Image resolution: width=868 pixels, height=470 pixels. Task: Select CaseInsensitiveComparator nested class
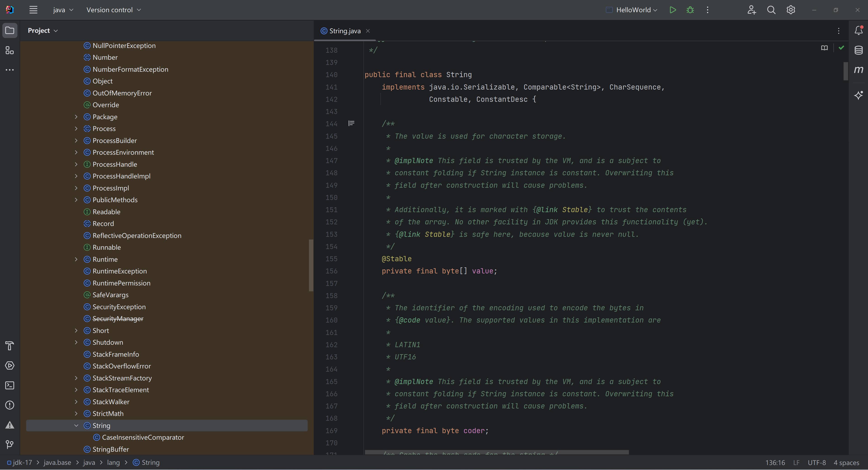[143, 437]
